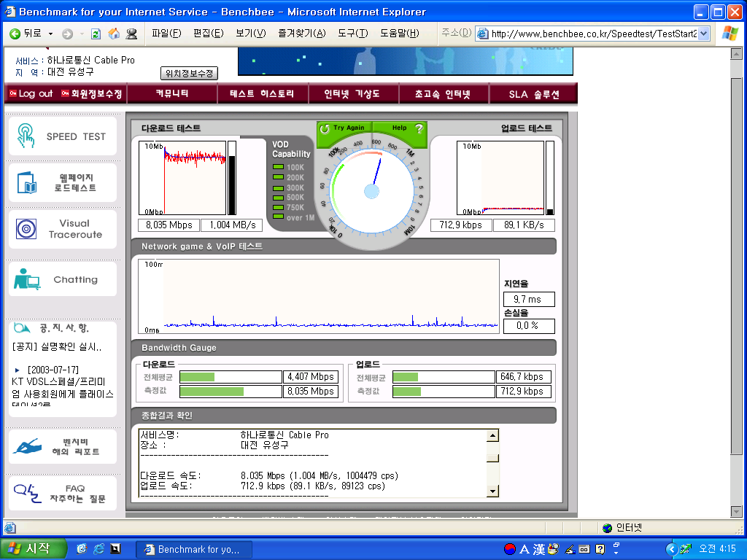Click the 웹페이지 로드테스트 sidebar icon

coord(27,182)
